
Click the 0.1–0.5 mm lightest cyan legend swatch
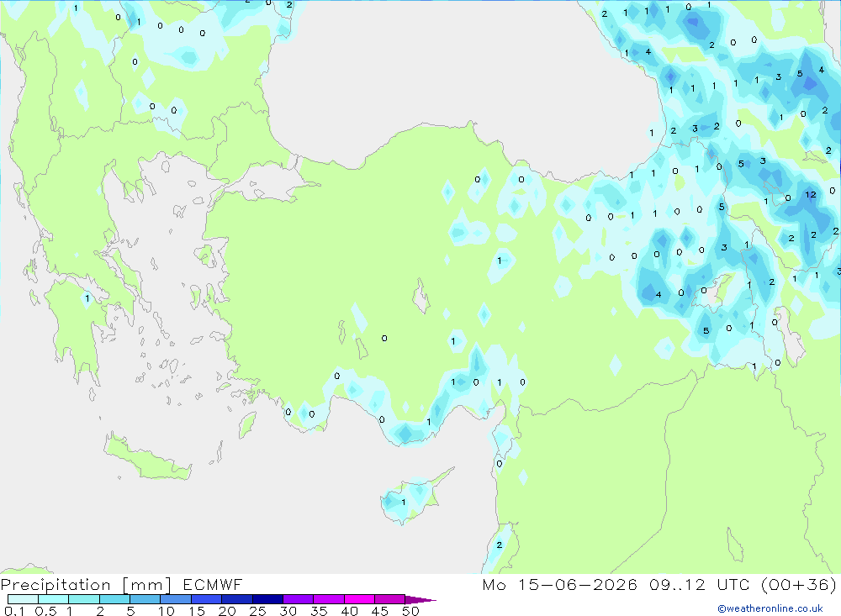click(x=23, y=599)
